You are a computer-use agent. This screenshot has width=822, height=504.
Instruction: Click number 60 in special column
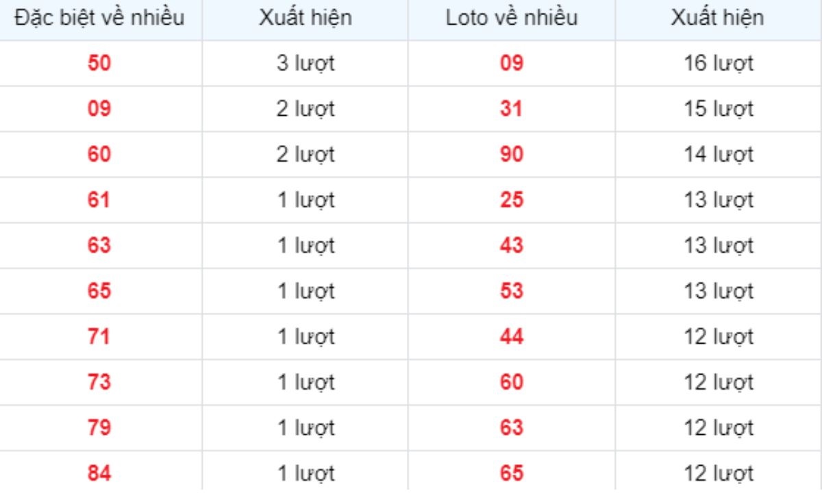tap(99, 155)
